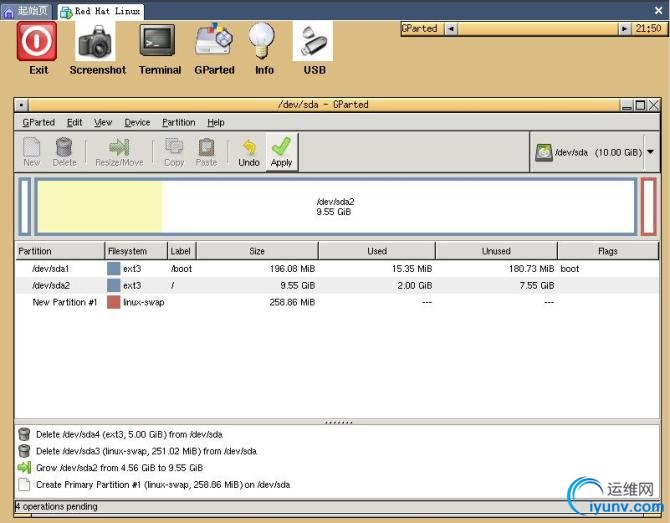Click the New partition toolbar icon

coord(32,152)
